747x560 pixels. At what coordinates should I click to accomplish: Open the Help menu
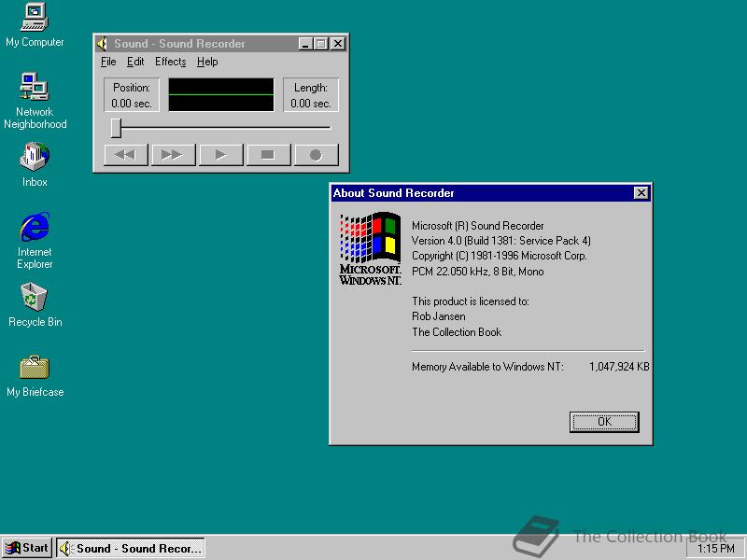pyautogui.click(x=207, y=62)
